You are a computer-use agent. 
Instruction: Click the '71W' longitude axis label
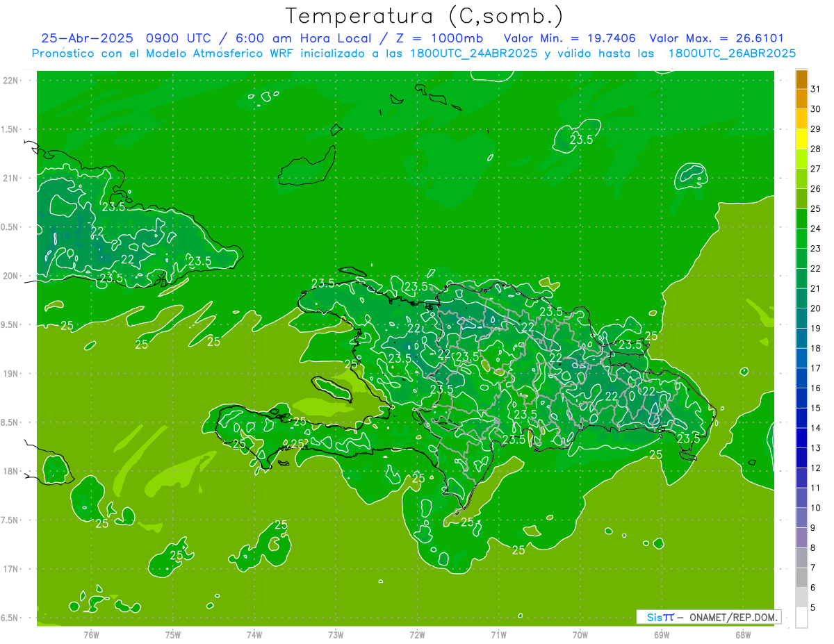point(498,635)
